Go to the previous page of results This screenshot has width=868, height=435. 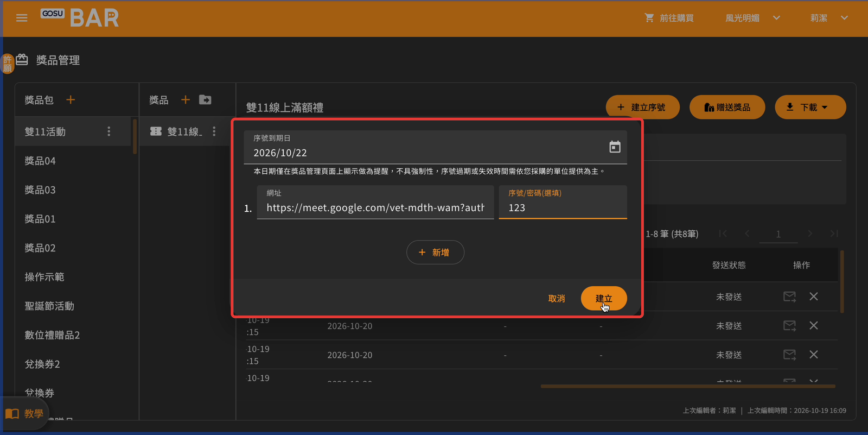[x=748, y=234]
